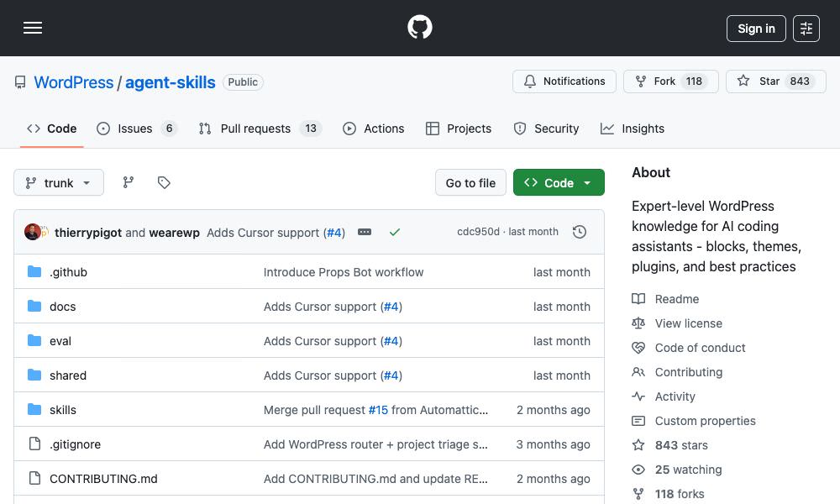This screenshot has width=840, height=504.
Task: Expand the full commit message ellipsis
Action: pos(365,232)
